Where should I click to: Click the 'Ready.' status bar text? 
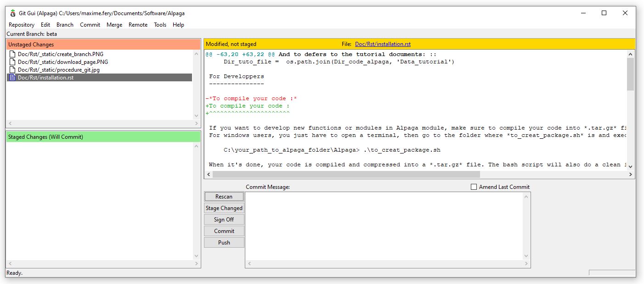(14, 273)
